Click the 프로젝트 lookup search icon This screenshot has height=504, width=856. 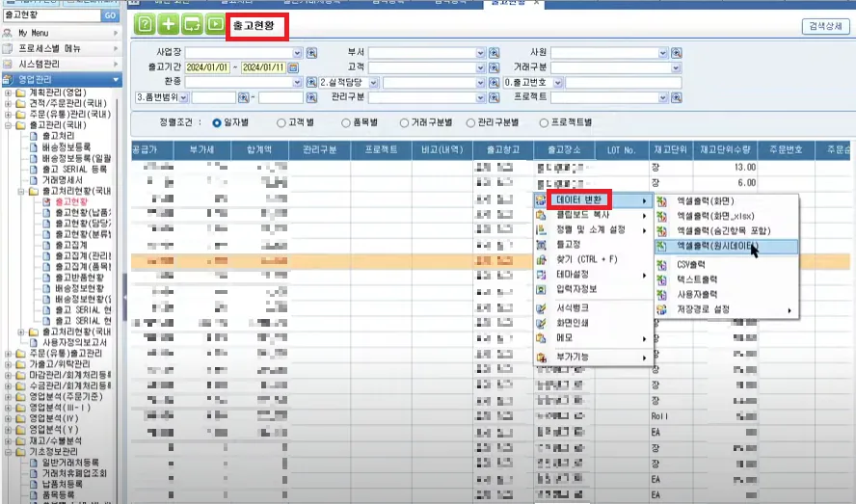pyautogui.click(x=677, y=97)
